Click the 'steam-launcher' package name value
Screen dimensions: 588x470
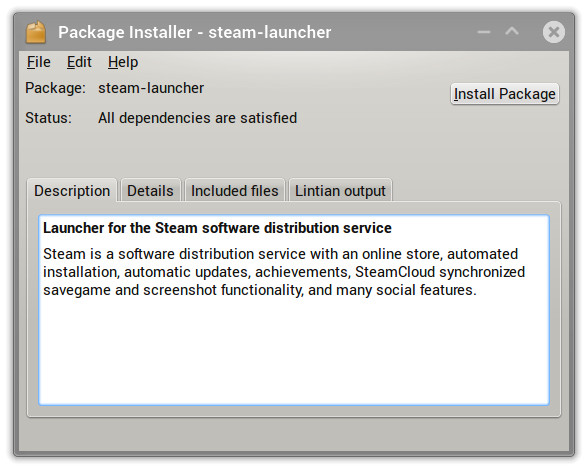[151, 88]
